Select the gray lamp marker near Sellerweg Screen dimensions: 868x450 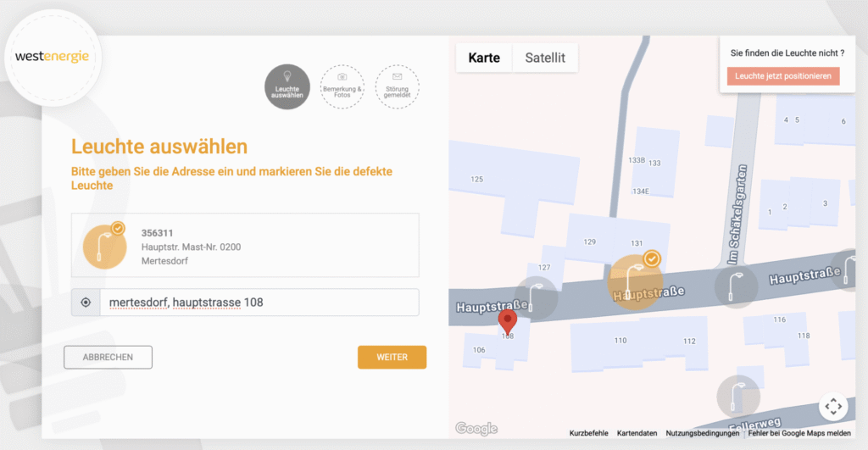737,396
